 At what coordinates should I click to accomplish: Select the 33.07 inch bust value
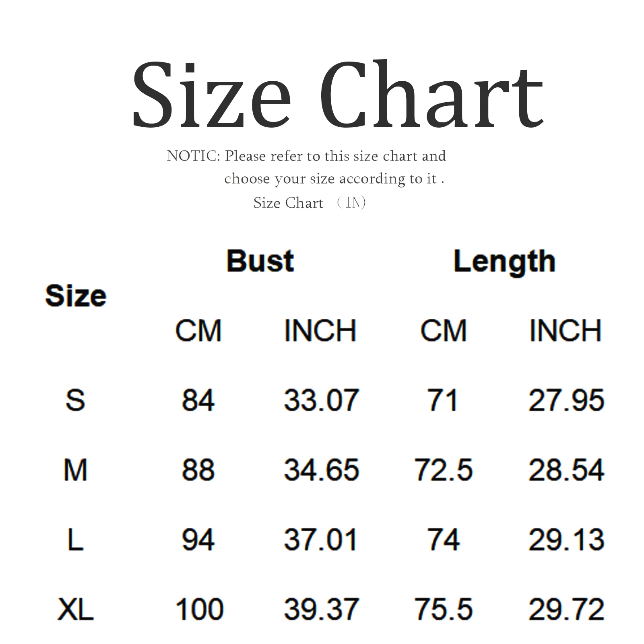pyautogui.click(x=321, y=400)
